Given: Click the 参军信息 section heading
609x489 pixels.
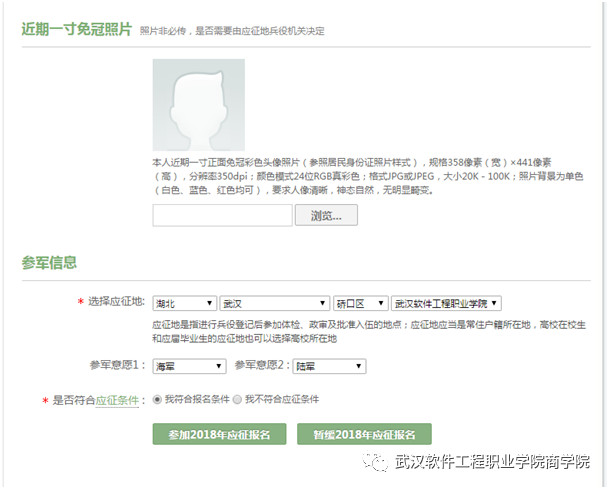Looking at the screenshot, I should coord(50,263).
